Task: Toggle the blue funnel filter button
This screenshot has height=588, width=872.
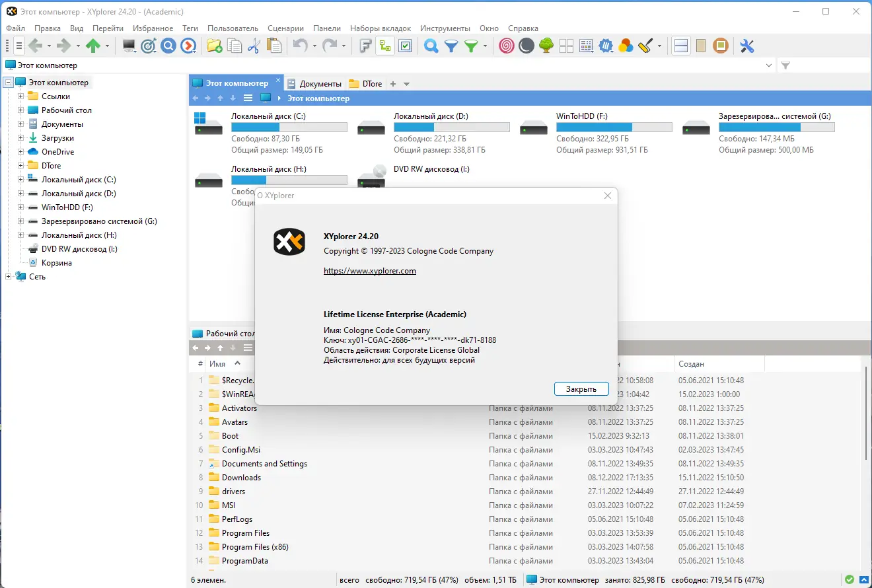Action: [x=451, y=46]
